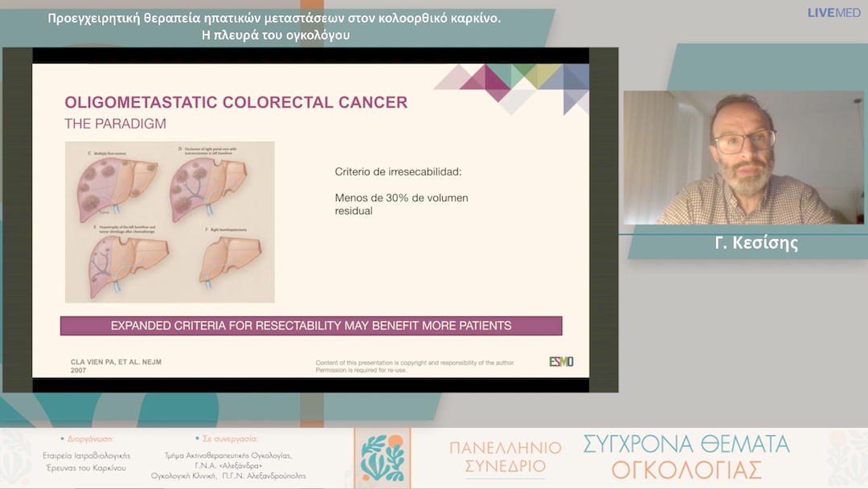Click the speaker name 'Γ. Κεσίσης'

click(756, 243)
